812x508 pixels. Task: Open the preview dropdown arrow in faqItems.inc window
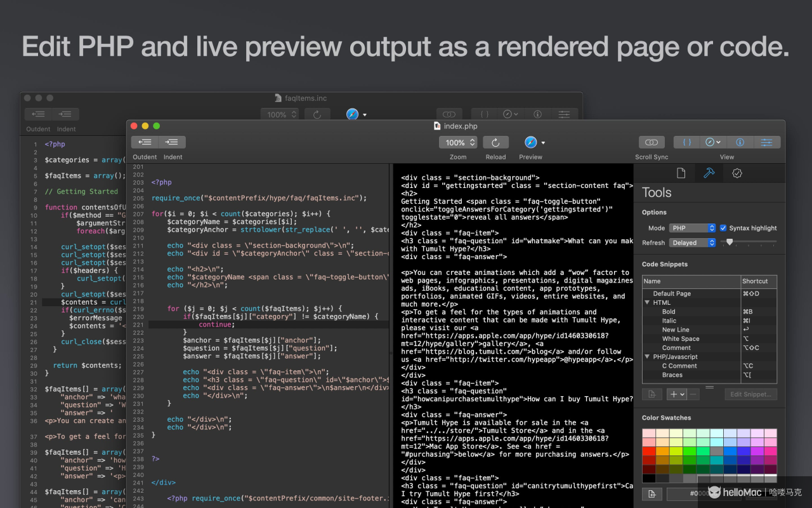[x=364, y=115]
